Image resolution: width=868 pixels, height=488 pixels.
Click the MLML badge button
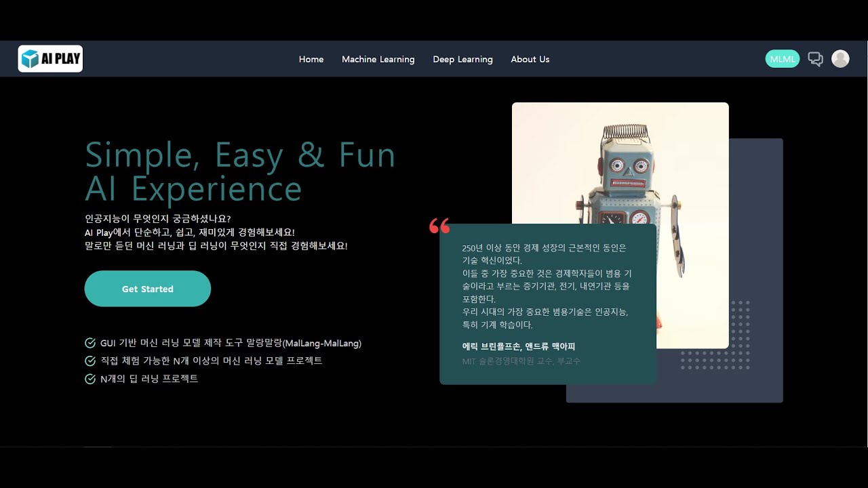coord(783,59)
